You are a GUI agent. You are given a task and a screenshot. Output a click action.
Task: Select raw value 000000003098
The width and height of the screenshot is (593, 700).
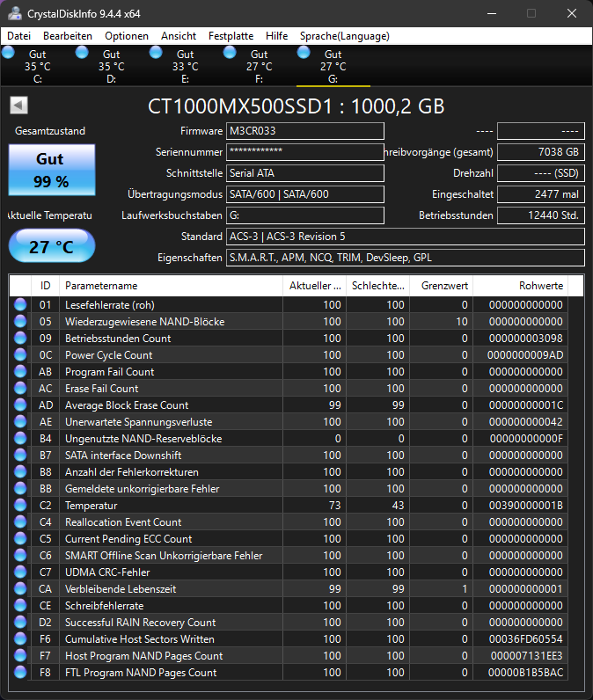pyautogui.click(x=525, y=339)
